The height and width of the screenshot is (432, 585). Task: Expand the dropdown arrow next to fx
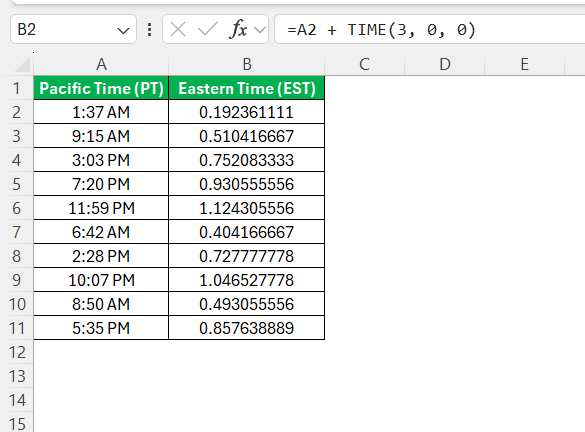click(x=259, y=30)
